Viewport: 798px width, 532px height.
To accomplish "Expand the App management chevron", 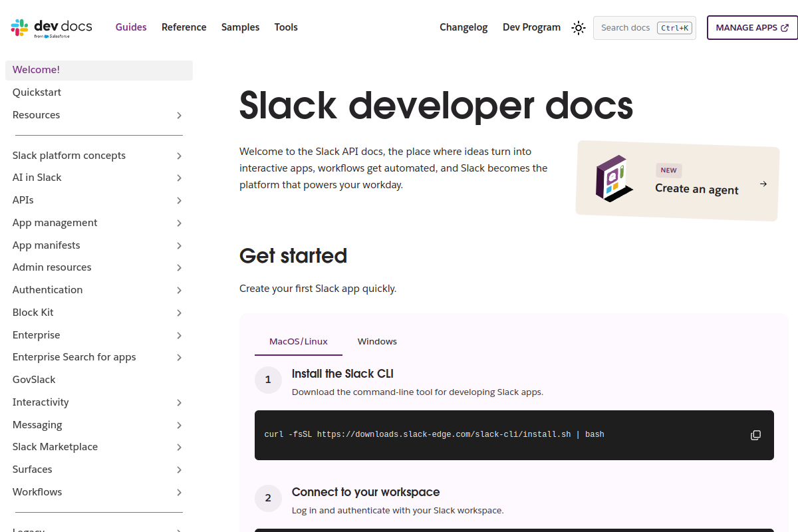I will pyautogui.click(x=179, y=223).
